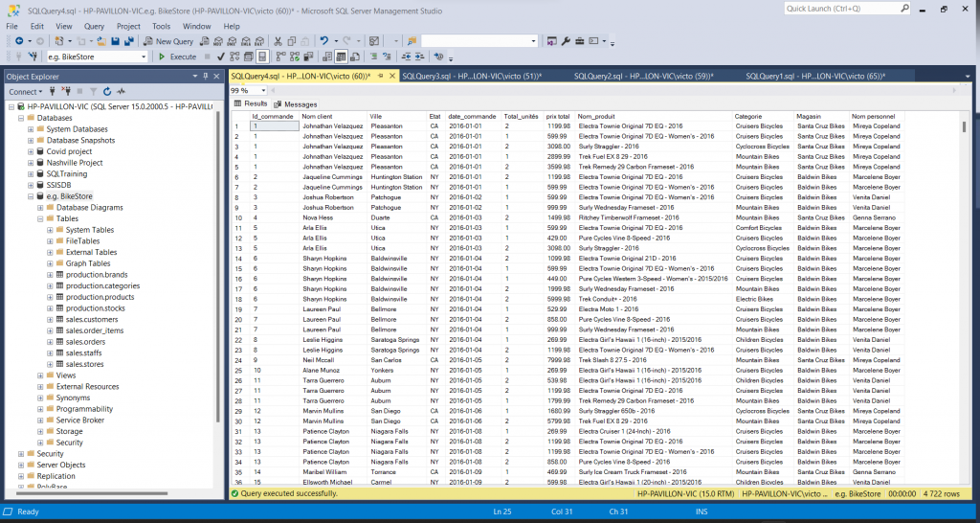Click the Magasin column header
Screen dimensions: 980x523
coord(821,116)
